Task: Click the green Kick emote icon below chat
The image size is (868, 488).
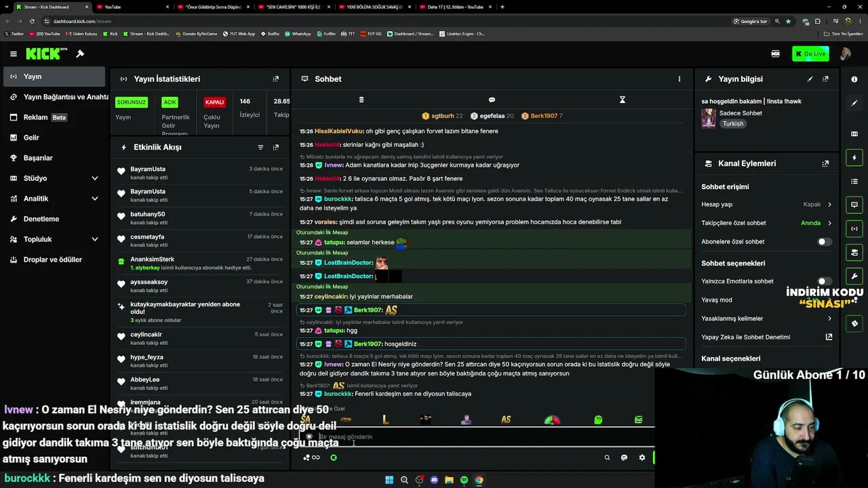Action: [x=334, y=457]
